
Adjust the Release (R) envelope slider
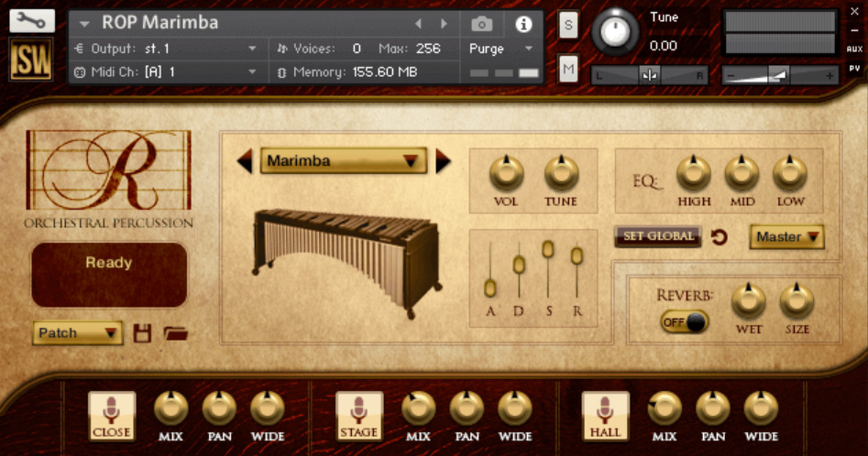[577, 255]
